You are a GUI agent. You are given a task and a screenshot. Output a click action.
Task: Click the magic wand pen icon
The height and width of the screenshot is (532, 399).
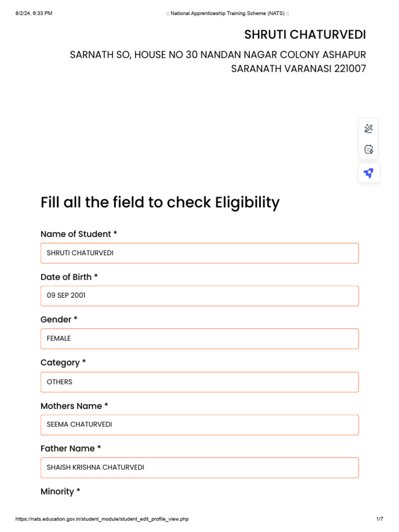(368, 129)
